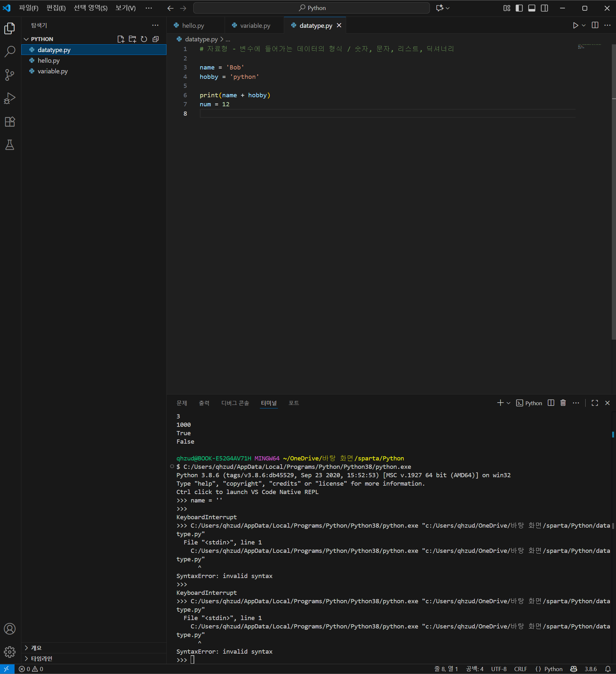Open the Copilot chat icon in title bar
Image resolution: width=616 pixels, height=674 pixels.
coord(440,8)
